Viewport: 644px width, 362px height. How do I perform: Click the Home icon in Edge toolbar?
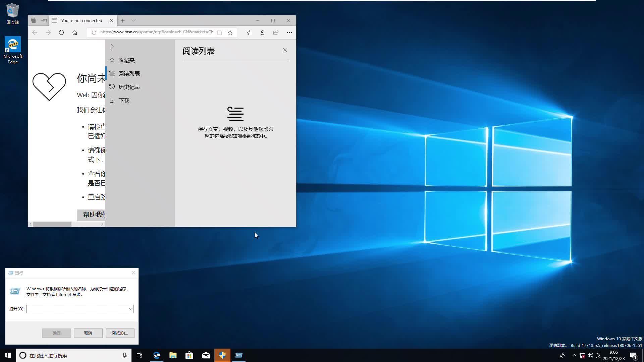[75, 33]
